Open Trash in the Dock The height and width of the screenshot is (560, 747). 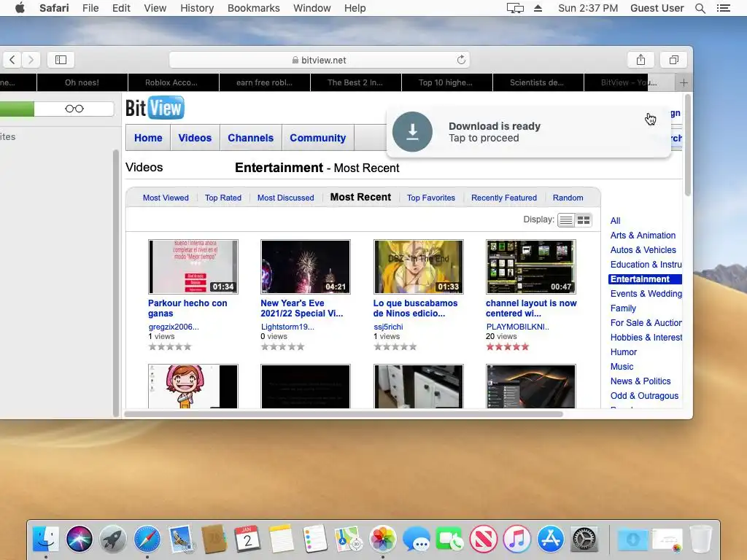(700, 539)
